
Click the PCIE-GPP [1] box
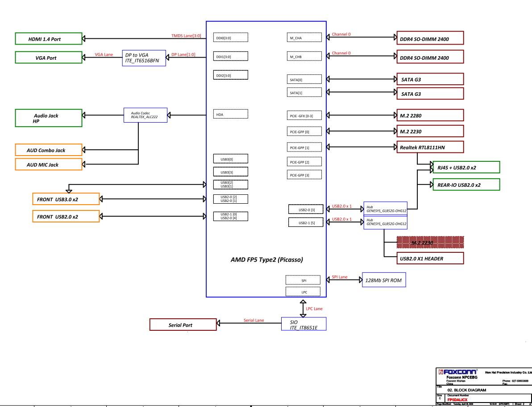pyautogui.click(x=303, y=148)
